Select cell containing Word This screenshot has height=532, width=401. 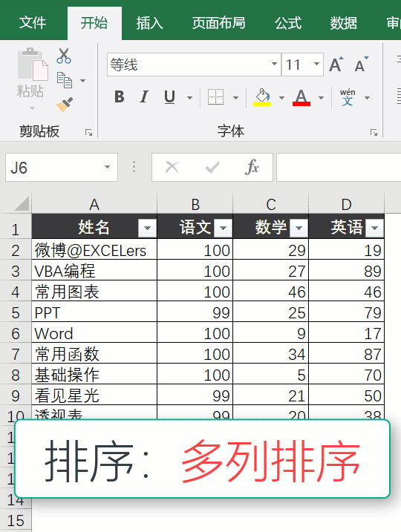[94, 333]
